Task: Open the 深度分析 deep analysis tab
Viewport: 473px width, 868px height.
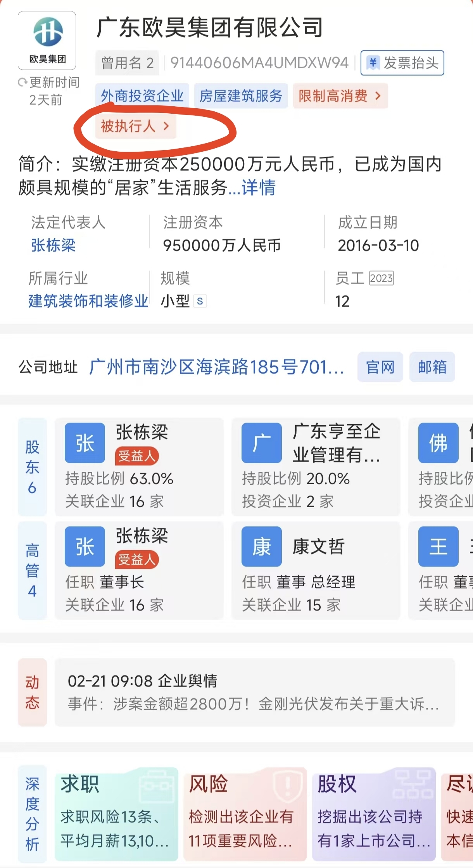Action: click(x=32, y=814)
